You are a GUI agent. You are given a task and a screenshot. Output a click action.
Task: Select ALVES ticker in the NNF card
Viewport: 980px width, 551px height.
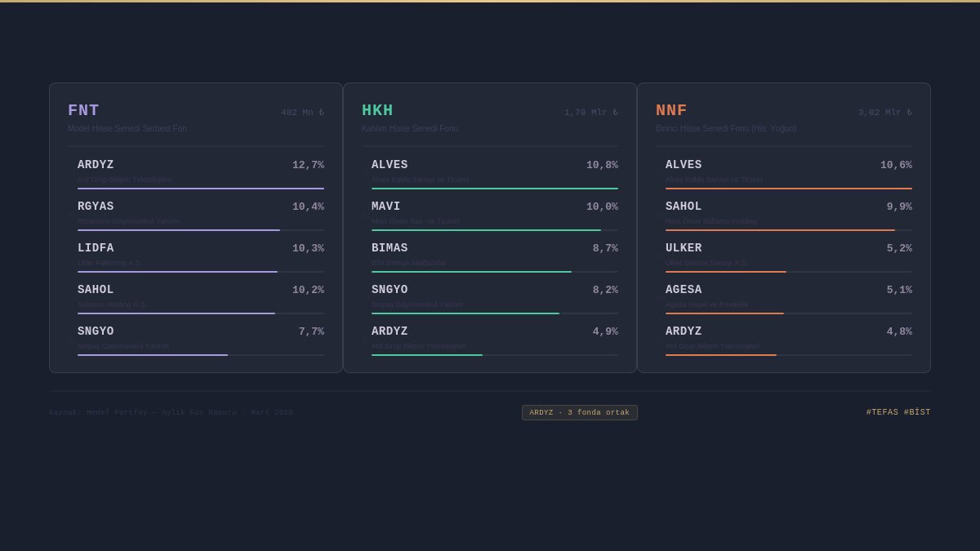coord(684,165)
